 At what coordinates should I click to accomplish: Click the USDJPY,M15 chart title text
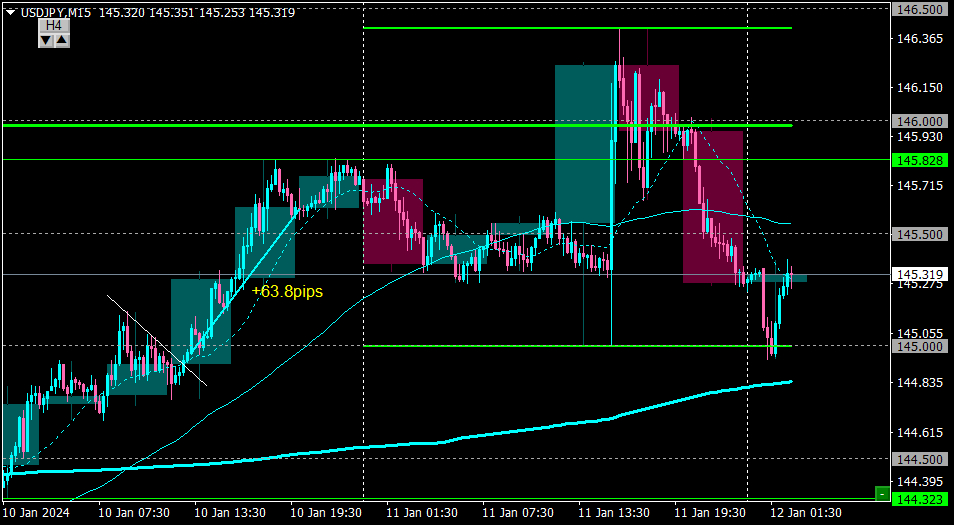pyautogui.click(x=55, y=12)
